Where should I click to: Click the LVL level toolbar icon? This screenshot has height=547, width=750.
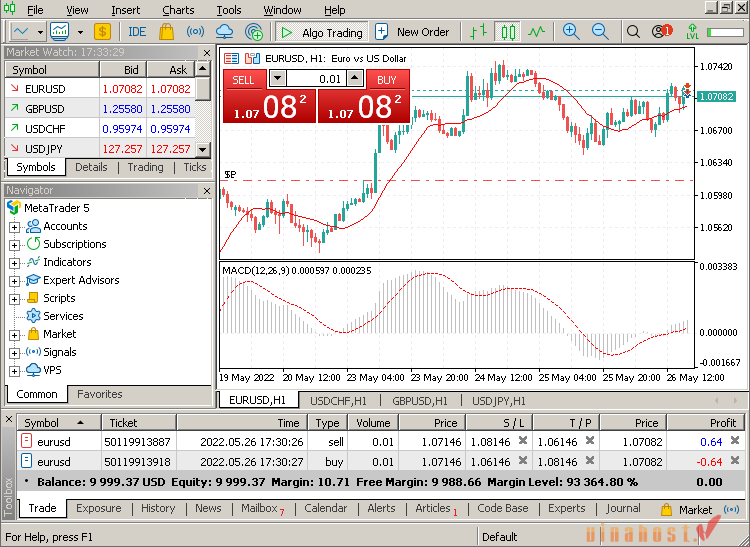pos(692,32)
